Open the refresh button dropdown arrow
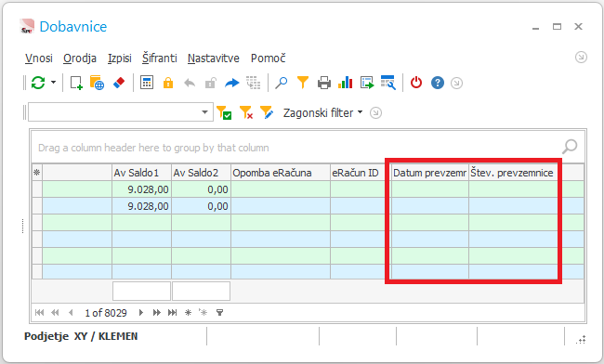 [53, 83]
